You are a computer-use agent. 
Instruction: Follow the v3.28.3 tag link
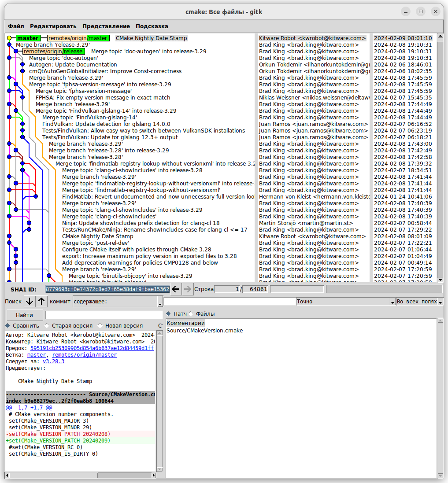[x=53, y=361]
